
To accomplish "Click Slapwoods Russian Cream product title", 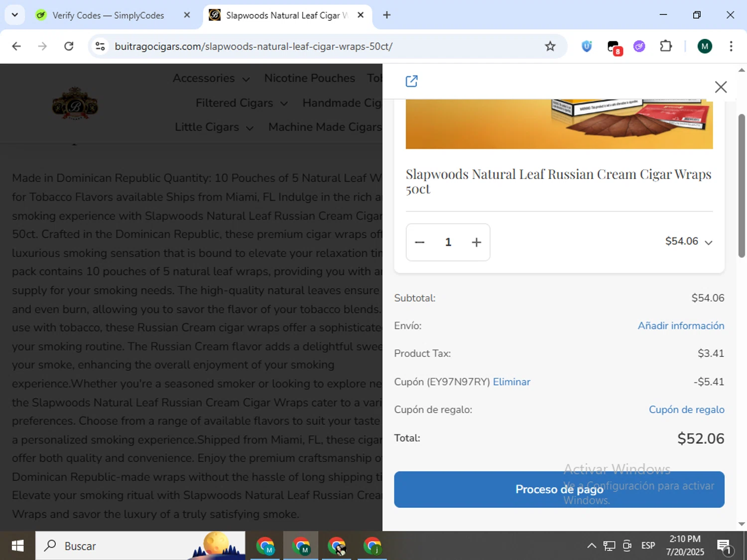I will point(558,181).
